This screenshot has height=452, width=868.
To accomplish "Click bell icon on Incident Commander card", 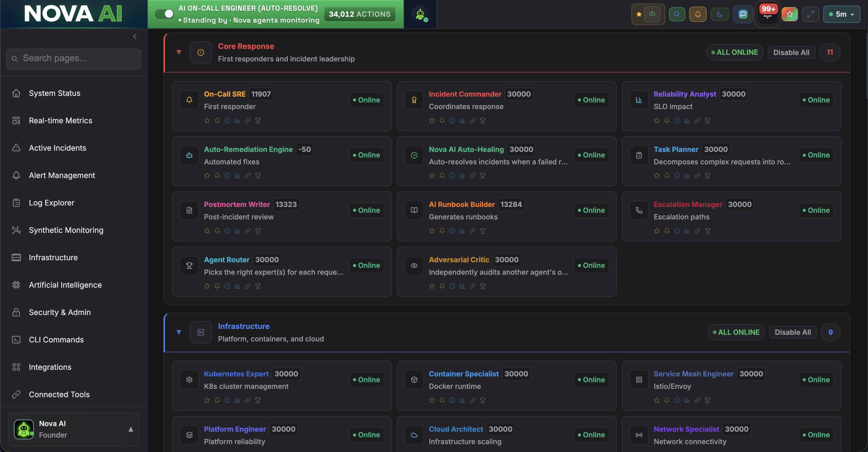I will tap(442, 120).
